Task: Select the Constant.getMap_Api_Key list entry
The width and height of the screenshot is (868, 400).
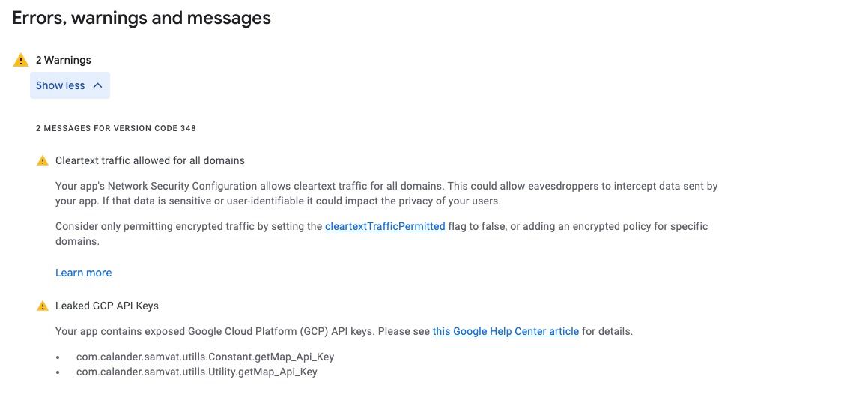Action: tap(204, 357)
